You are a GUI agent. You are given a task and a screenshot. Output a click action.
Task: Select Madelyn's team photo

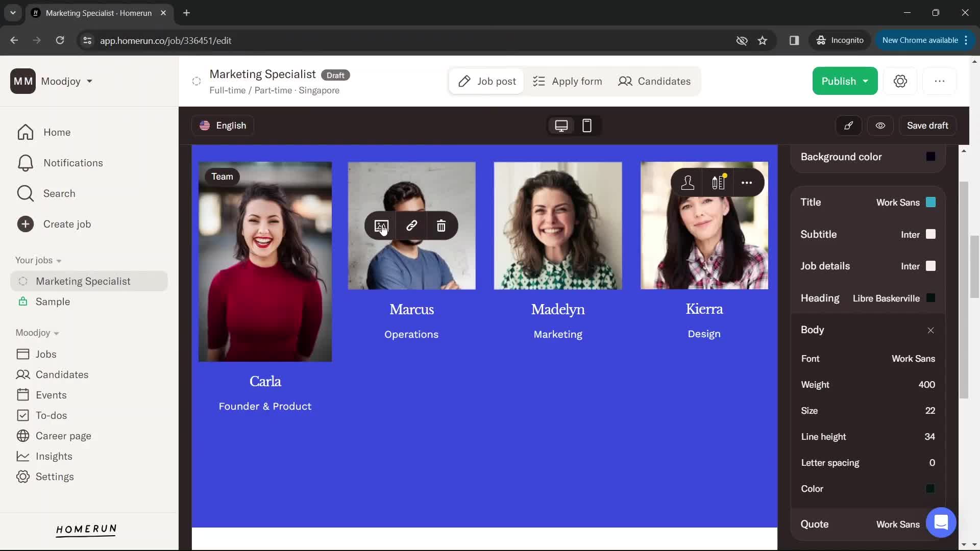(558, 226)
